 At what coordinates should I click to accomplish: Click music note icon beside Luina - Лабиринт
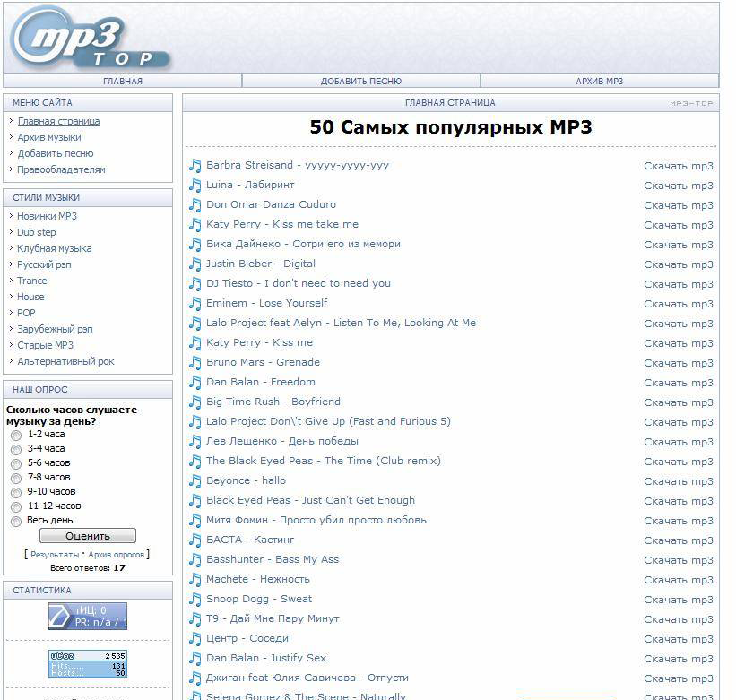[x=195, y=186]
